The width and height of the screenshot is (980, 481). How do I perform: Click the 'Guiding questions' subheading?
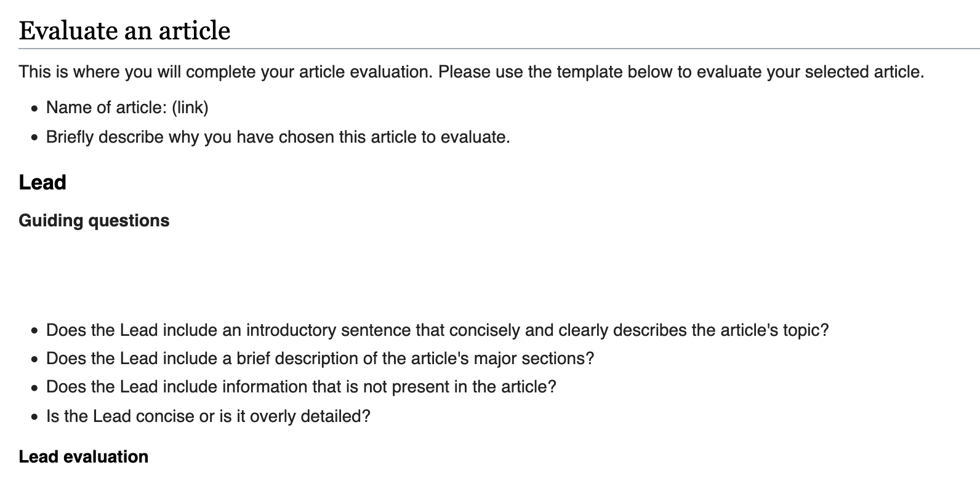click(94, 221)
